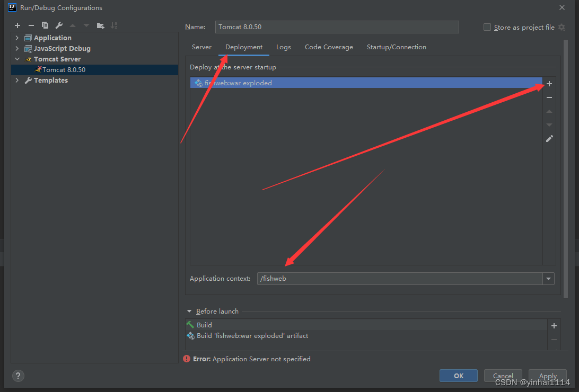Collapse the Before launch section
The height and width of the screenshot is (392, 579).
pos(189,311)
